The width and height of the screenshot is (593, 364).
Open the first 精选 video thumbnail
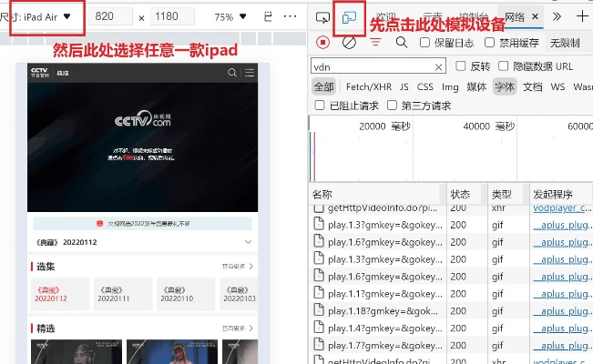pyautogui.click(x=77, y=351)
